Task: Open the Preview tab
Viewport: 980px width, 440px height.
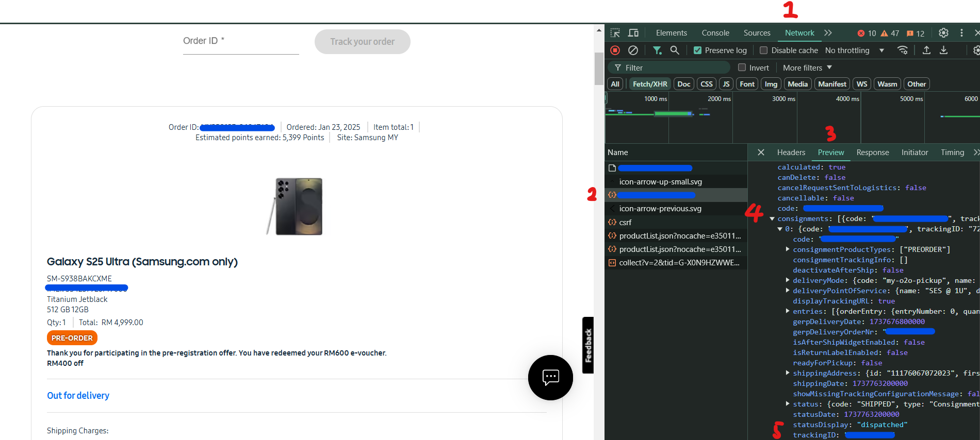Action: click(x=831, y=153)
